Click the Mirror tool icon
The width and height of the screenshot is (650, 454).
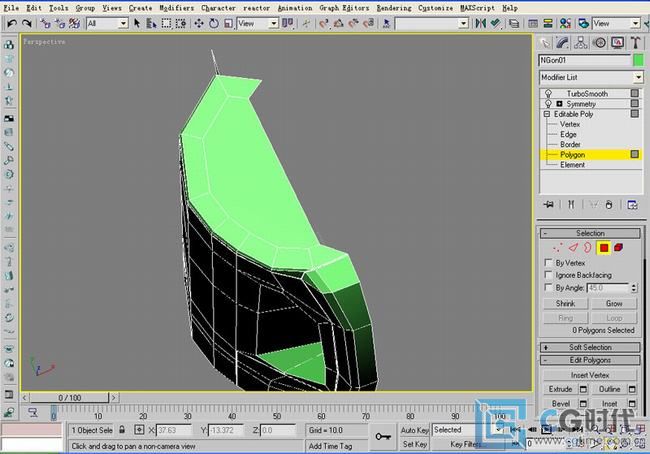pos(481,24)
